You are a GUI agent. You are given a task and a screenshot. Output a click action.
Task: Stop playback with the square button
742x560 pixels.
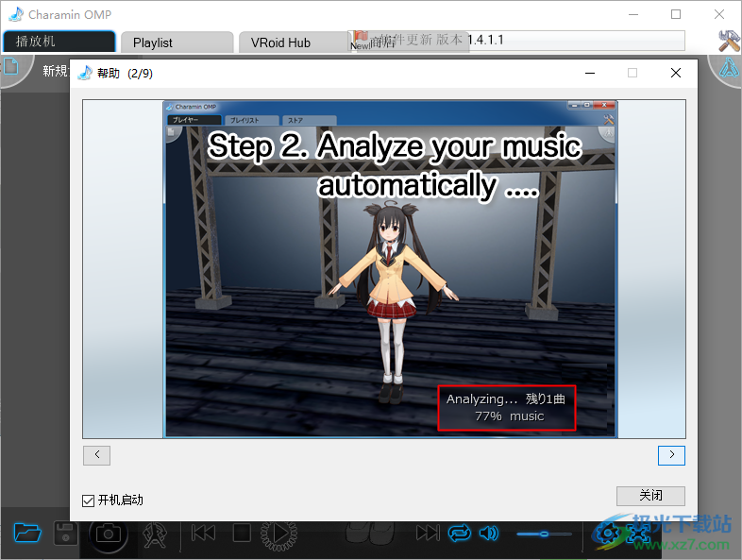(x=242, y=533)
